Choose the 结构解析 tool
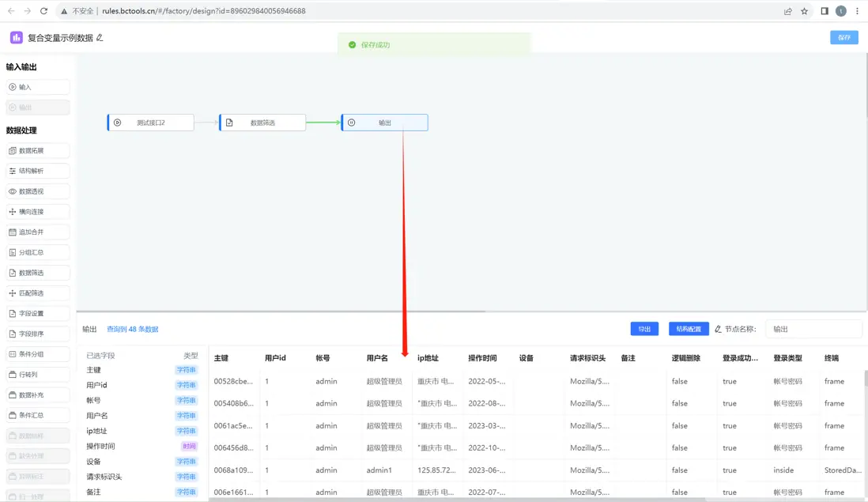 (x=38, y=171)
